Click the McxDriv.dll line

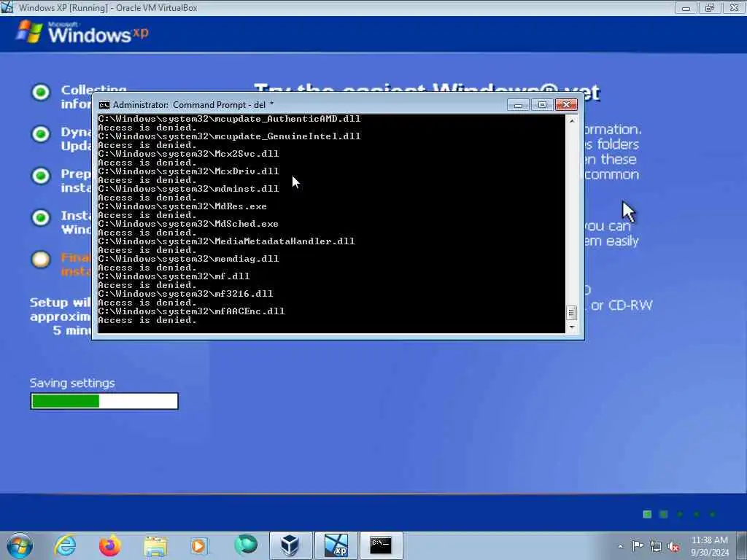tap(188, 171)
